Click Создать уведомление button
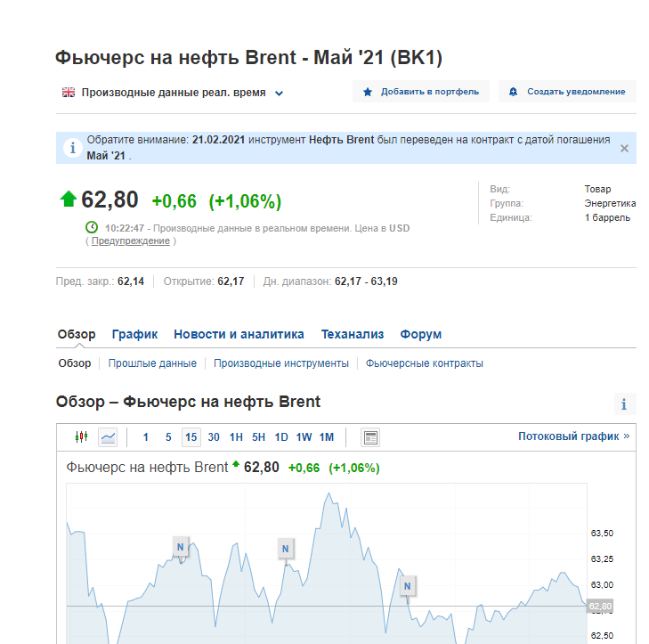 pos(567,92)
